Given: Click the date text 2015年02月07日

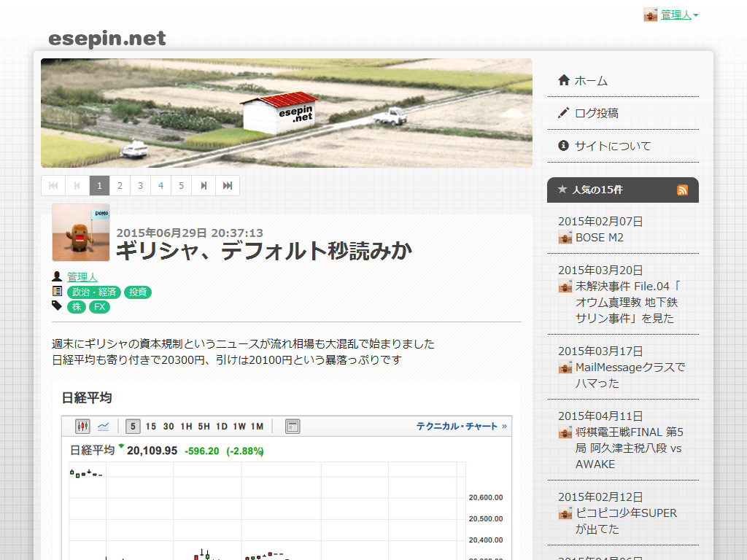Looking at the screenshot, I should tap(600, 222).
